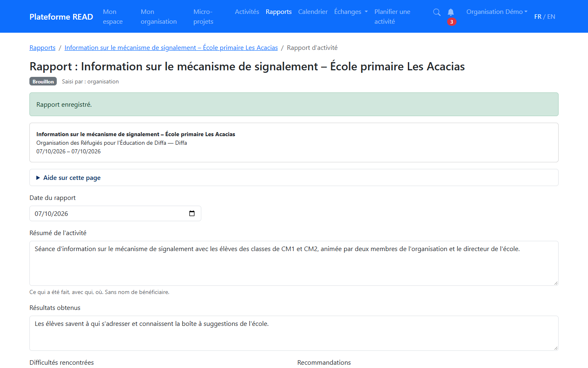This screenshot has height=368, width=588.
Task: Open Activités in the navbar
Action: click(247, 12)
